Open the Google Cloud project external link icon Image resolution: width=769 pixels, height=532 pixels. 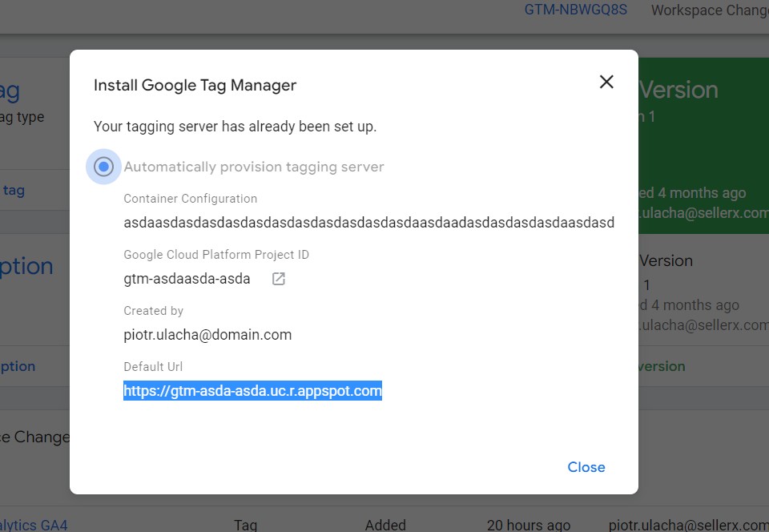[x=279, y=279]
